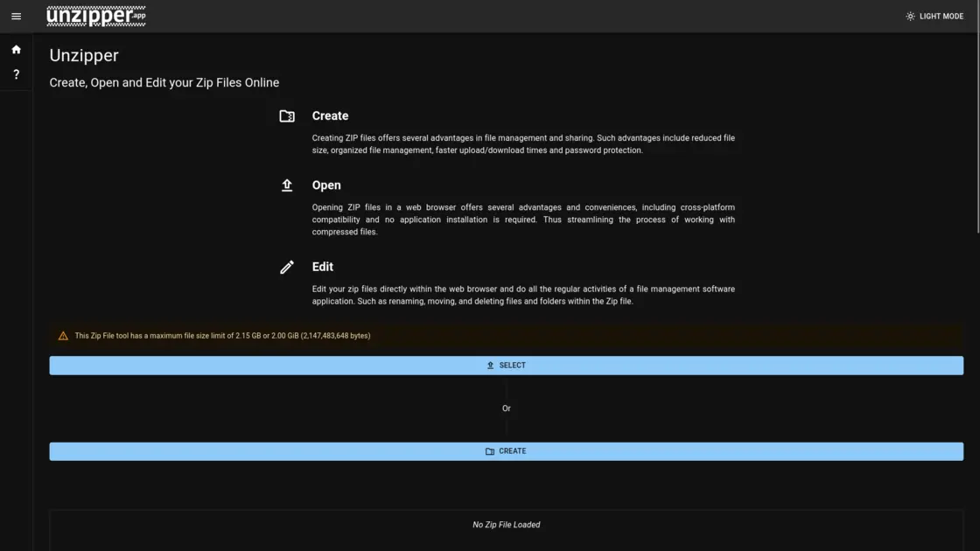
Task: Click the sun icon next to Light Mode
Action: point(909,15)
